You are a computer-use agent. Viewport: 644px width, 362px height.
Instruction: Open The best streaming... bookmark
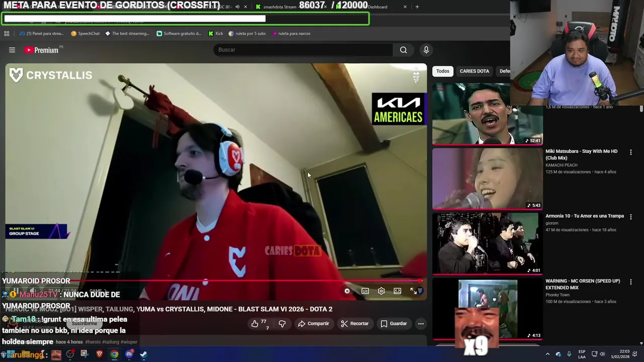127,34
